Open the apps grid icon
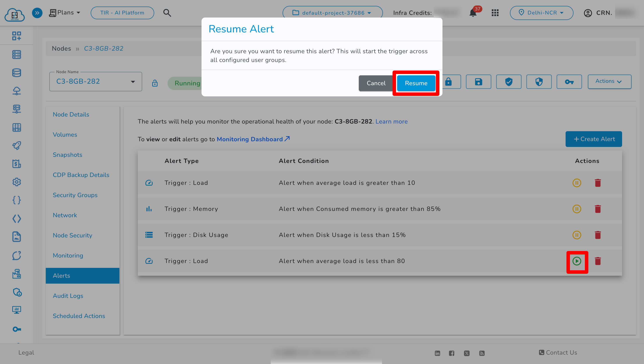 495,13
